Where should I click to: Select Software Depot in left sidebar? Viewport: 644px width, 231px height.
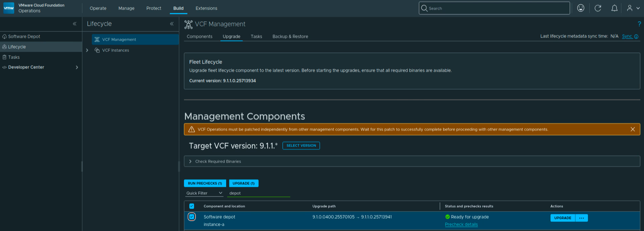24,36
